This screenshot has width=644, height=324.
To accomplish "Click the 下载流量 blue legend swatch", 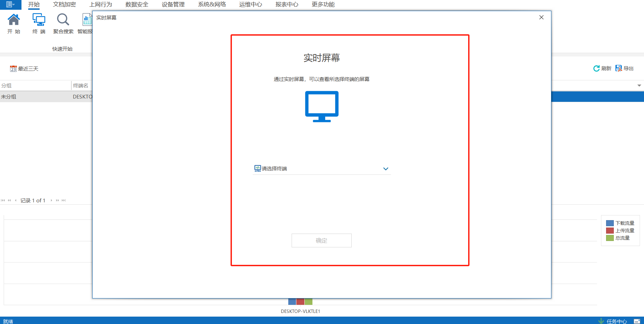I will [x=610, y=223].
